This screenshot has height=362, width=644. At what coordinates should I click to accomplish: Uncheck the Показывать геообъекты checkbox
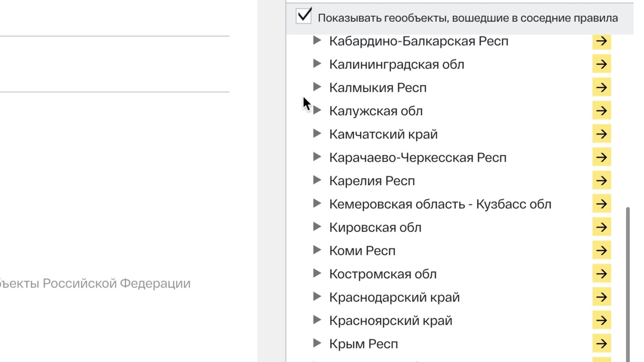point(304,16)
